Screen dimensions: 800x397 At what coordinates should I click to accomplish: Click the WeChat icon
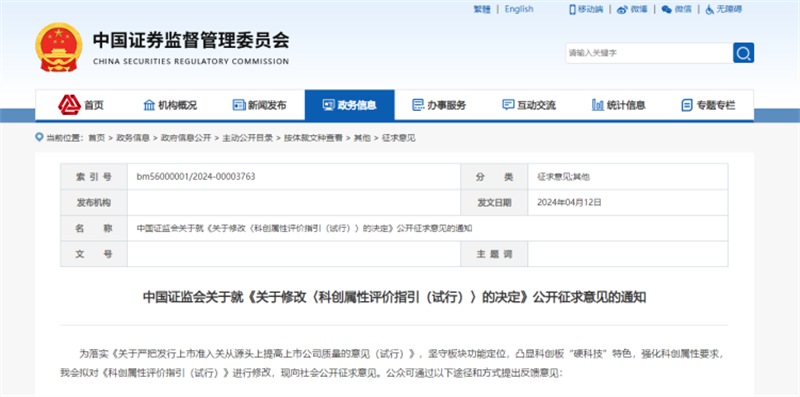tap(666, 10)
